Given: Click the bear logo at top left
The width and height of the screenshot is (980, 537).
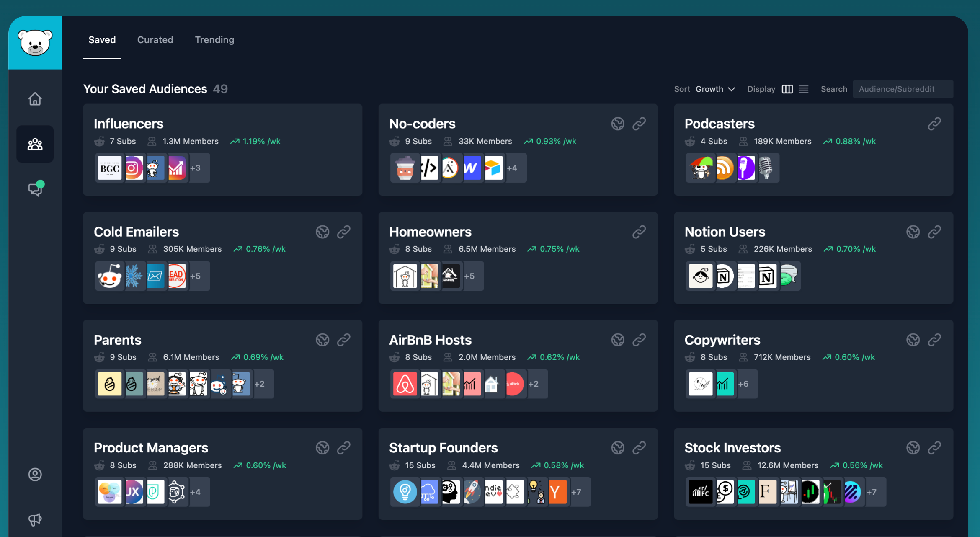Looking at the screenshot, I should [x=35, y=43].
